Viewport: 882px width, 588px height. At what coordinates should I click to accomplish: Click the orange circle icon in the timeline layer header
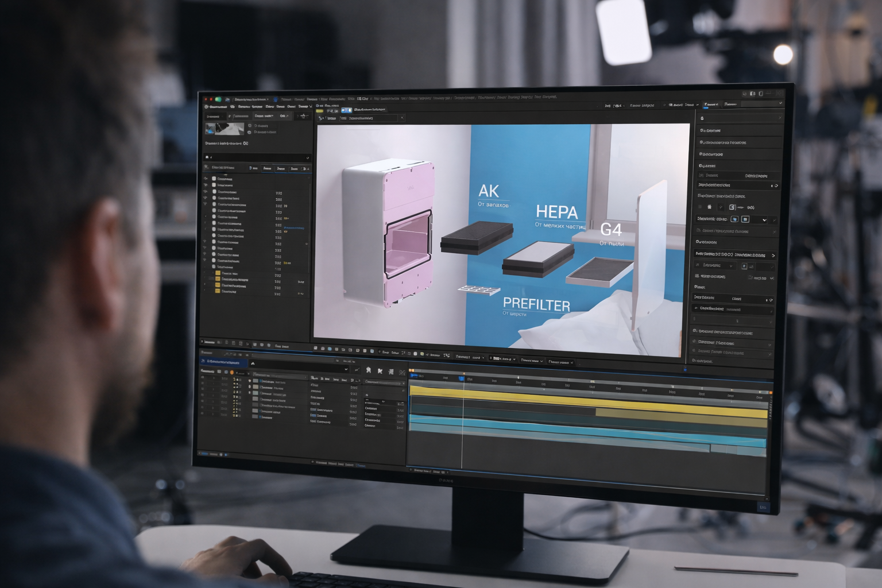pyautogui.click(x=232, y=372)
